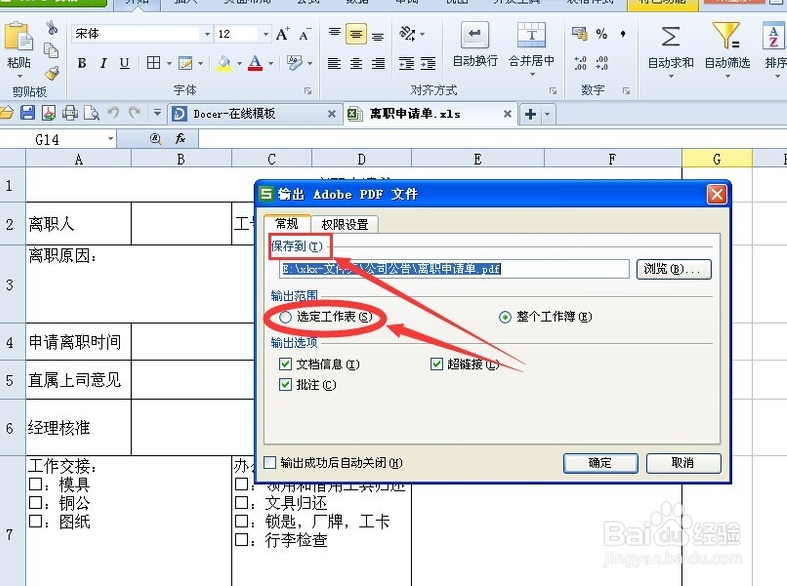Click the Print Preview icon

click(x=91, y=113)
